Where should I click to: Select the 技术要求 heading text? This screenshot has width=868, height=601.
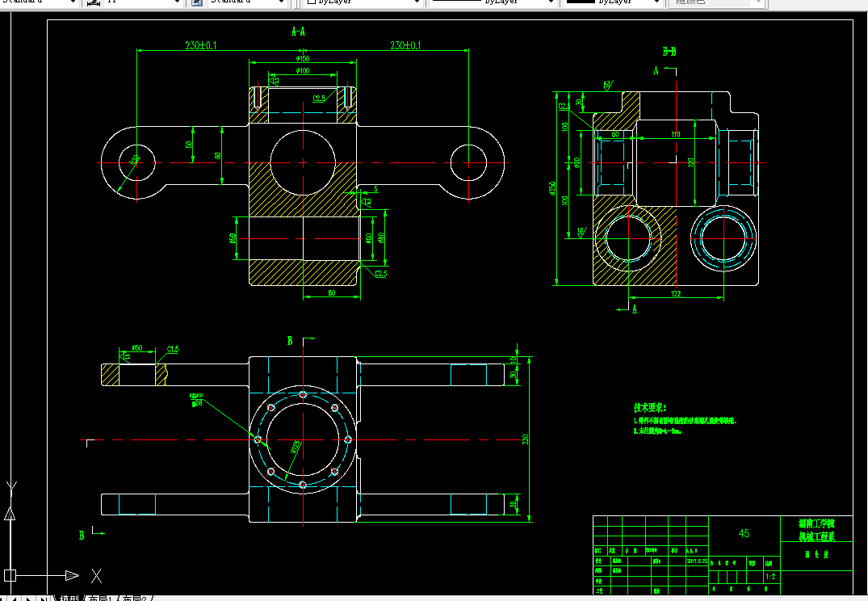(x=650, y=408)
